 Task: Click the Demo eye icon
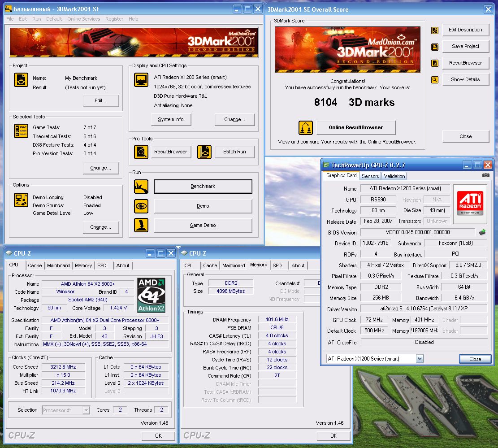(x=141, y=206)
